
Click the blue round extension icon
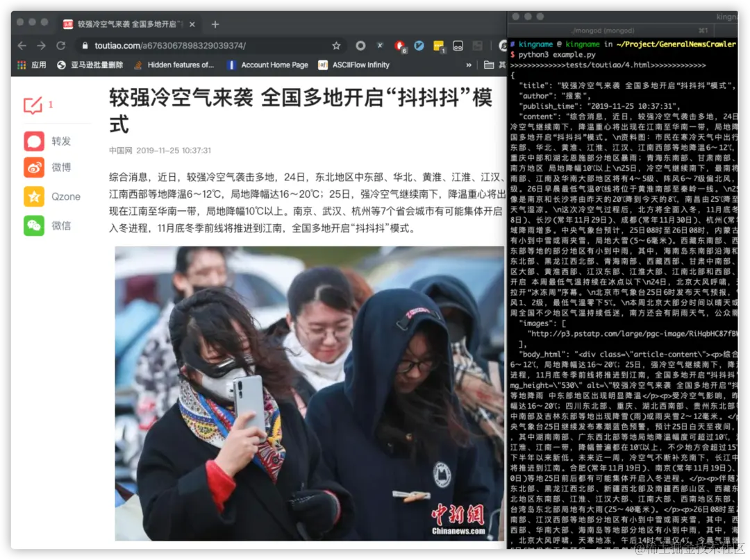pos(419,46)
